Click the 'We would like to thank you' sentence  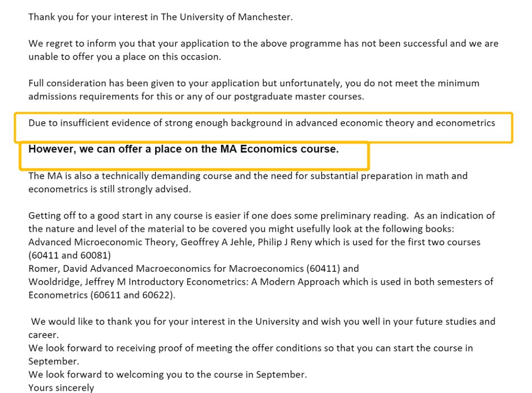(x=263, y=322)
